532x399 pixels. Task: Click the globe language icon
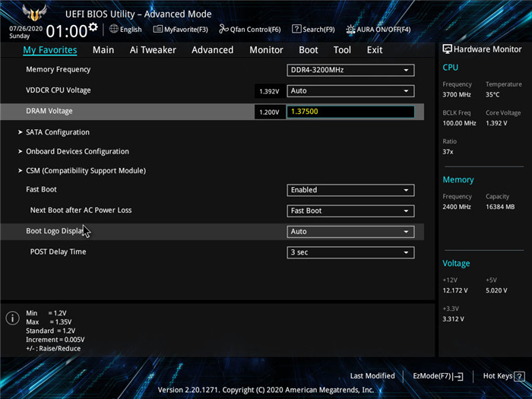[x=114, y=29]
